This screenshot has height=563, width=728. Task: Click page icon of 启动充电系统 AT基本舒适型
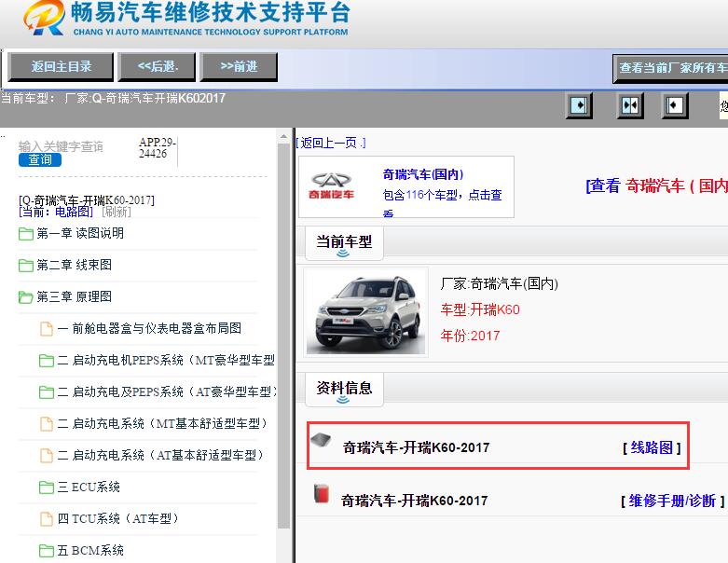click(47, 455)
